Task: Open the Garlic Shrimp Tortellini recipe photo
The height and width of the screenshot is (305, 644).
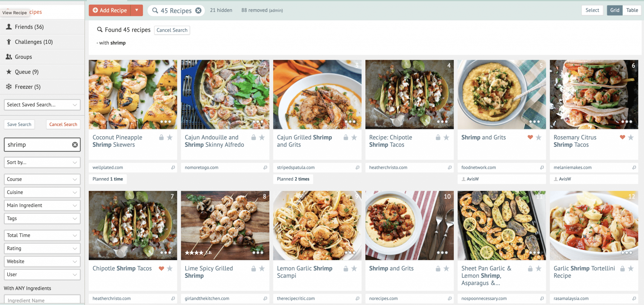Action: (594, 225)
